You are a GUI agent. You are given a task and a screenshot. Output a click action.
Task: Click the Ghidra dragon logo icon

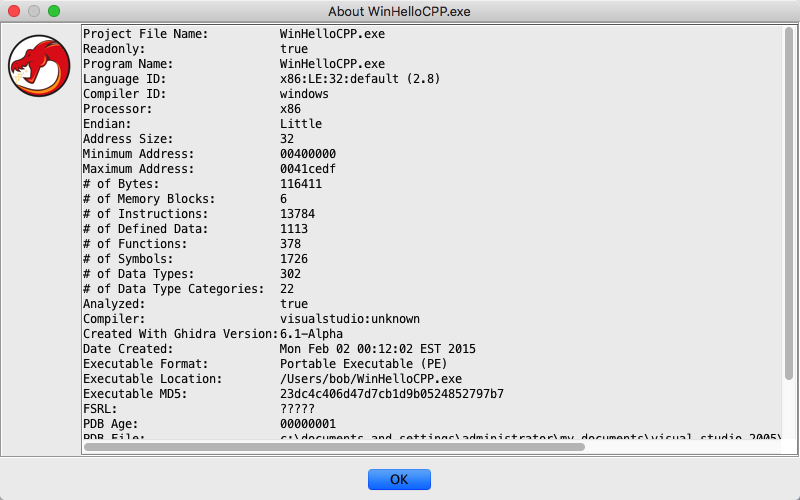click(x=39, y=66)
